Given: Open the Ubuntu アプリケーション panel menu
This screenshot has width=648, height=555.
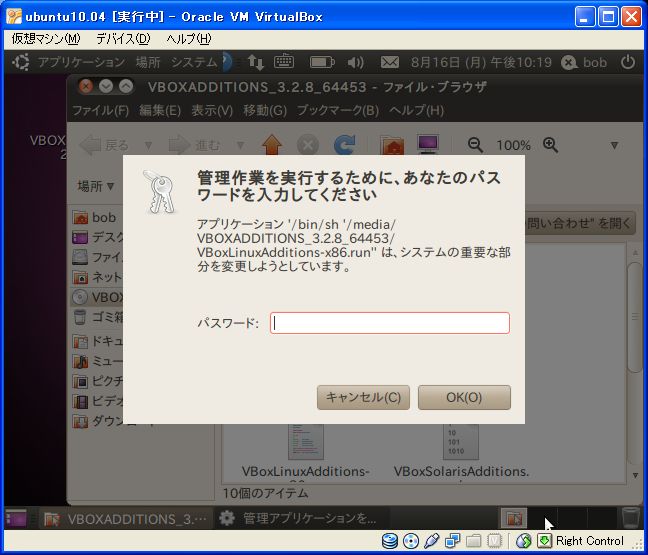Looking at the screenshot, I should pos(81,62).
